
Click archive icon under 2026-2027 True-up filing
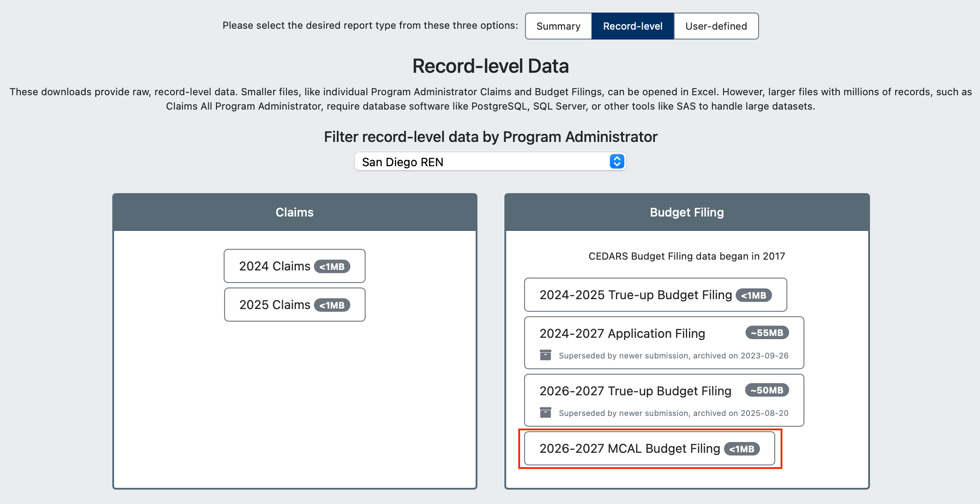545,413
